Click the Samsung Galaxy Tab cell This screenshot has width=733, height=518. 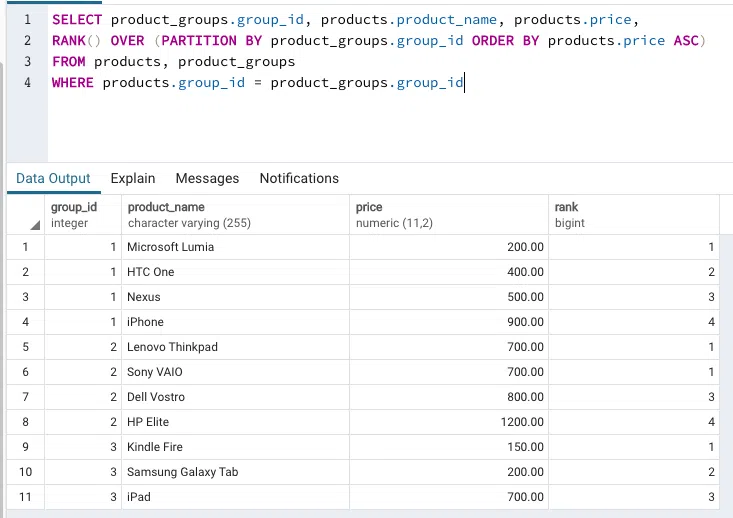click(x=235, y=472)
